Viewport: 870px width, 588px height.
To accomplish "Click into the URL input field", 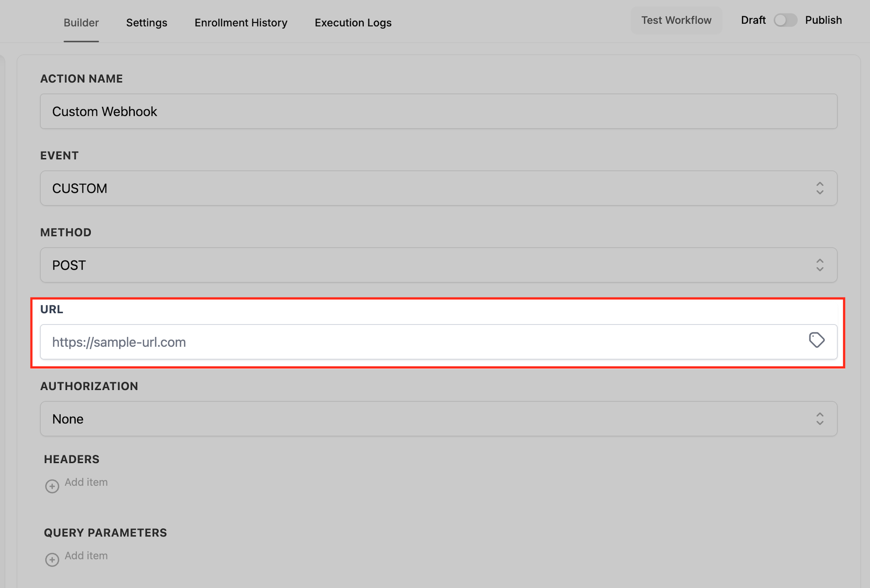I will (414, 342).
